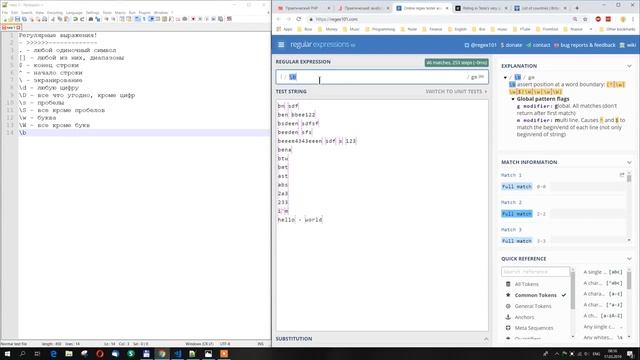Reload the page in Chrome

tap(299, 19)
